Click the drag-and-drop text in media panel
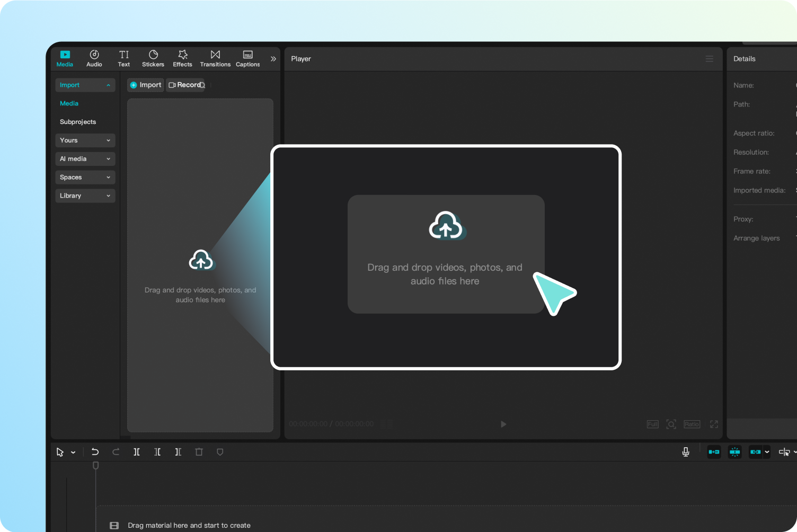This screenshot has width=797, height=532. (x=200, y=295)
